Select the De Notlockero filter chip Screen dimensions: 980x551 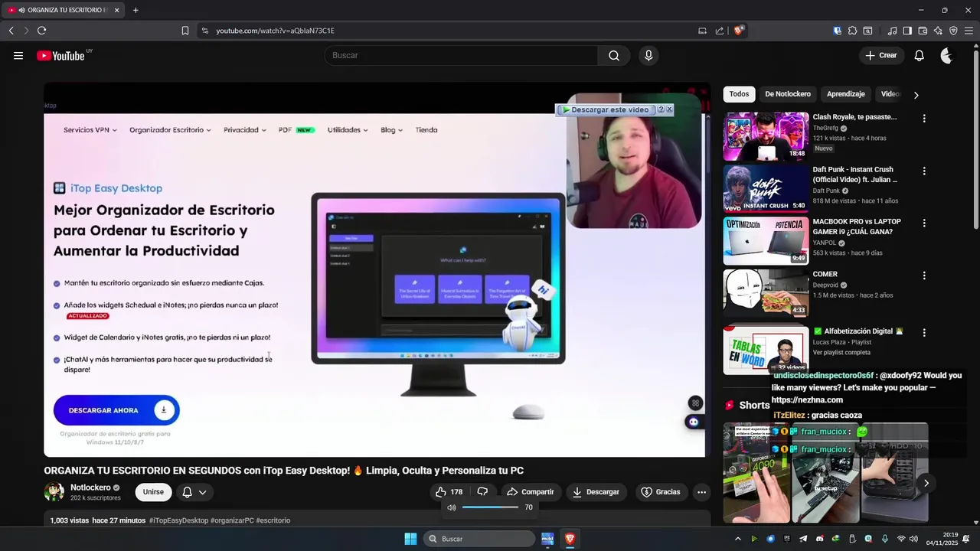(x=788, y=94)
